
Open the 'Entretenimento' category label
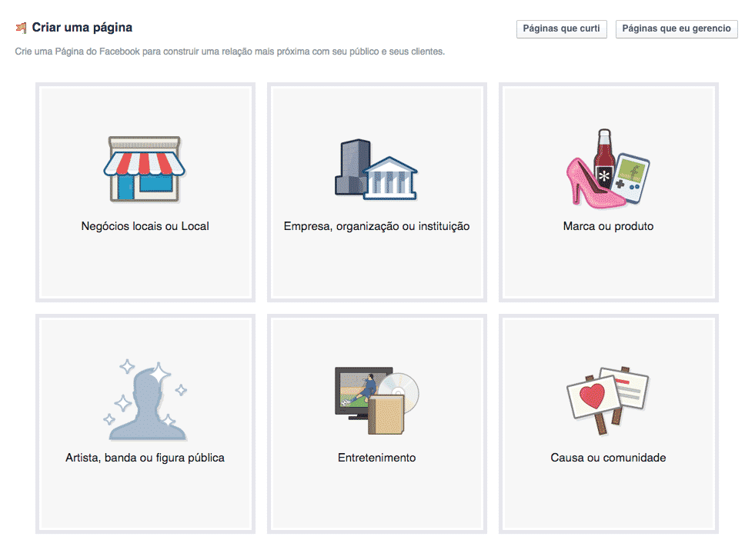pos(376,458)
